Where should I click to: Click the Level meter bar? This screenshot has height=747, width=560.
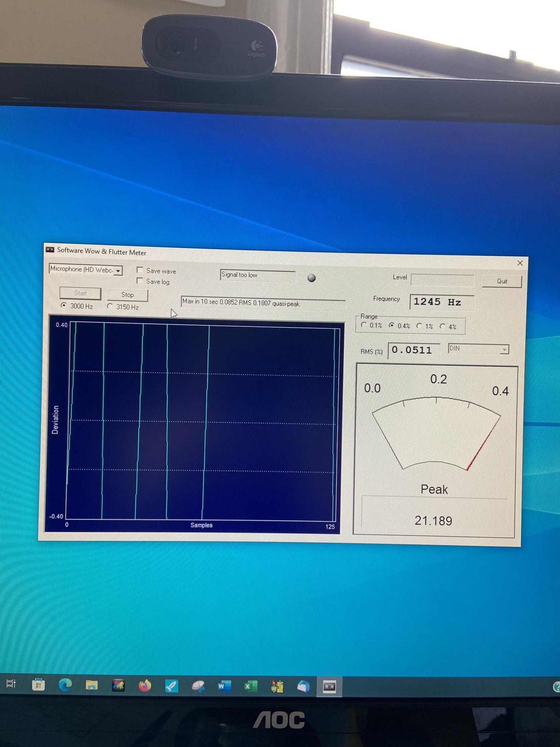tap(443, 280)
